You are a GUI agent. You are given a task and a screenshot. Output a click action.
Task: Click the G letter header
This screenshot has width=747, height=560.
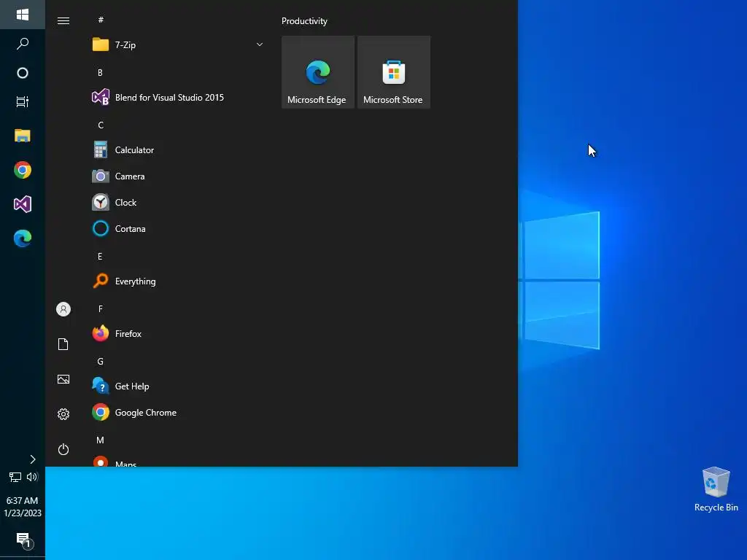(100, 362)
